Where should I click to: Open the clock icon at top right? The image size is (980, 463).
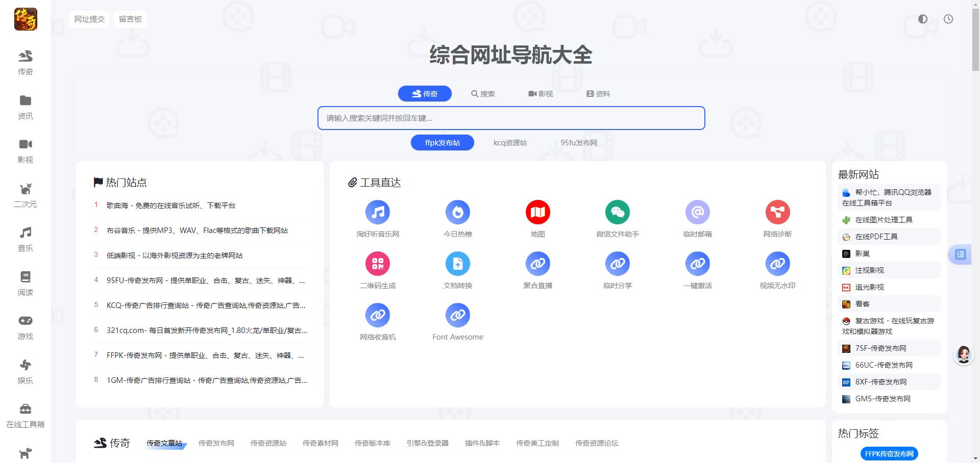click(948, 19)
